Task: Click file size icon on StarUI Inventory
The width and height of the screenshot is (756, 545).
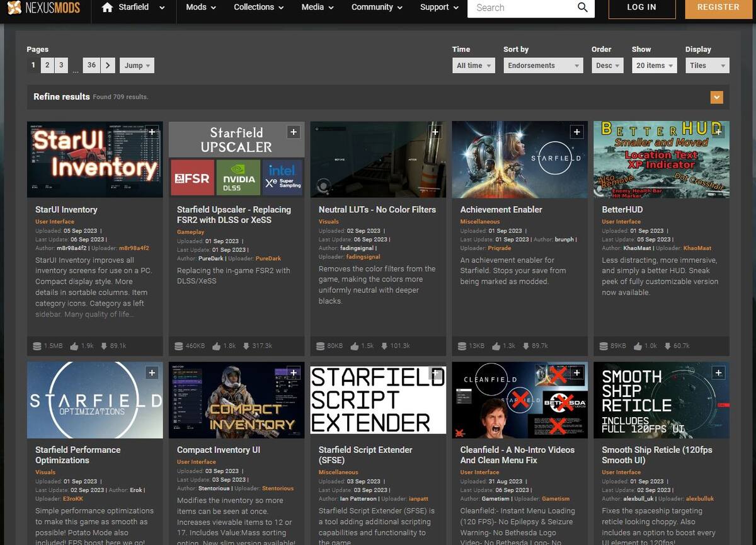Action: click(x=38, y=346)
